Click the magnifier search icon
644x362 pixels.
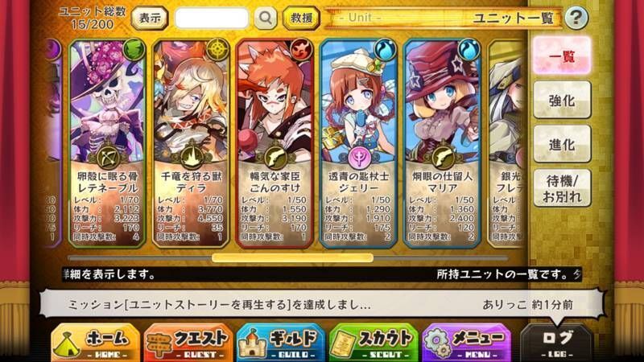[266, 18]
